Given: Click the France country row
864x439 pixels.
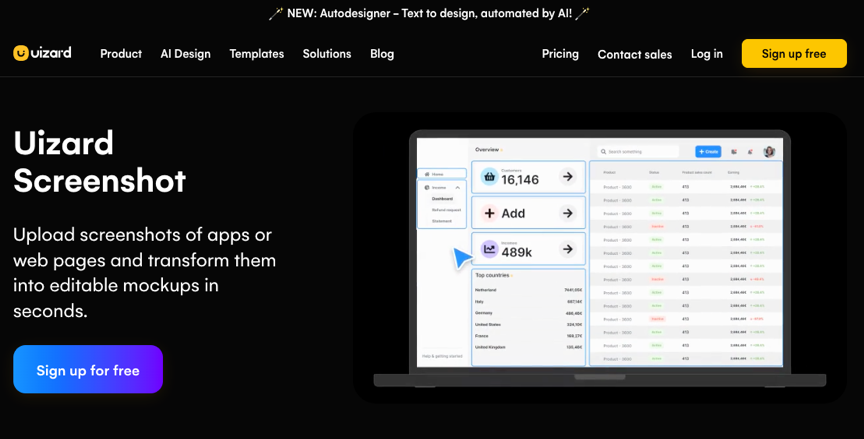Looking at the screenshot, I should click(528, 336).
